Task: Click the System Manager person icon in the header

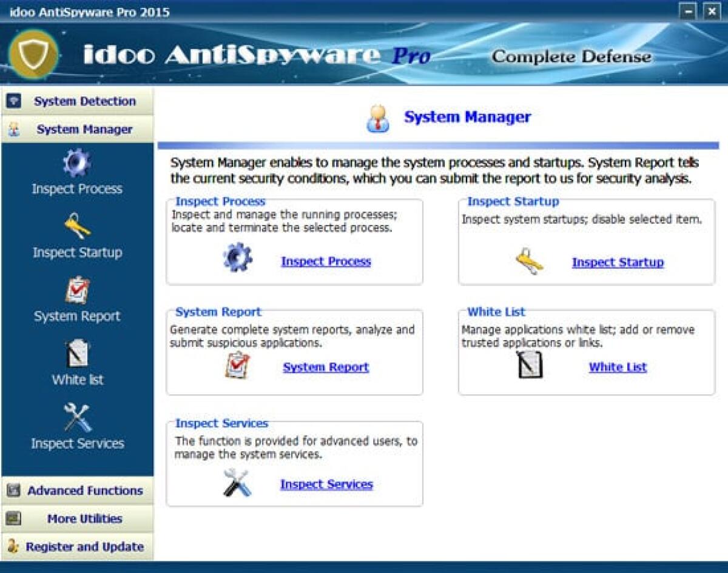Action: (379, 117)
